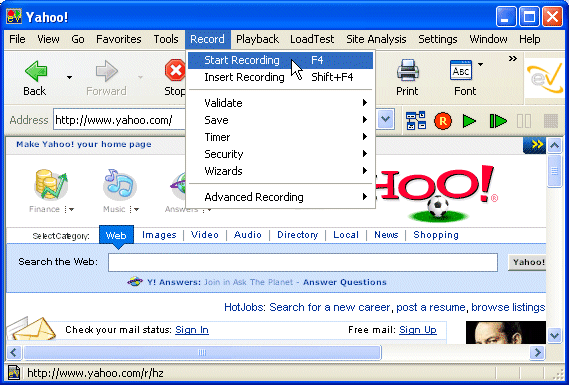The image size is (569, 385).
Task: Click the green Play button
Action: coord(470,121)
